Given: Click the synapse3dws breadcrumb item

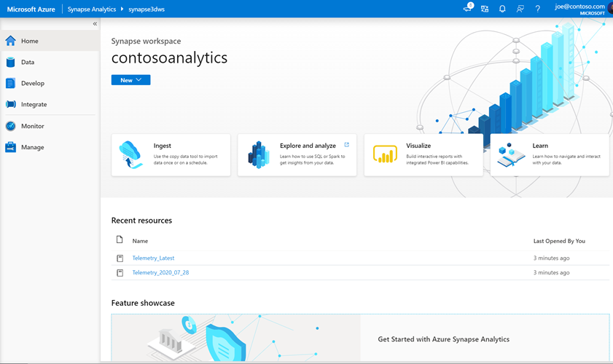Looking at the screenshot, I should (x=147, y=9).
